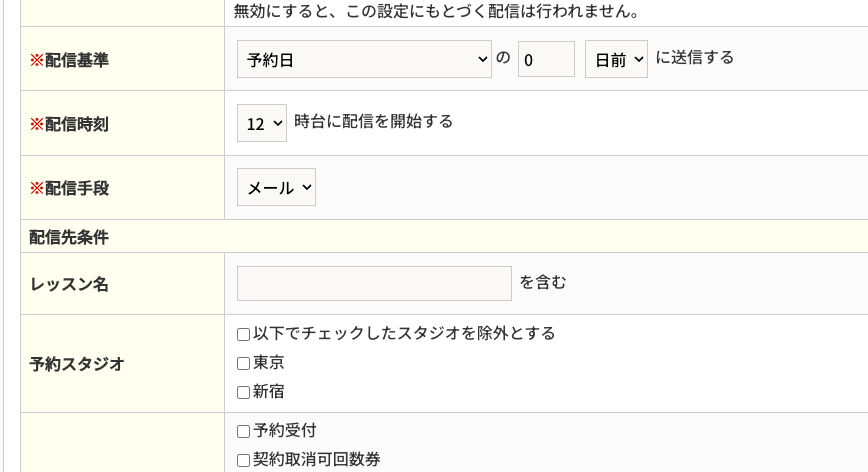The height and width of the screenshot is (472, 868).
Task: Focus the レッスン名 text input field
Action: [x=374, y=283]
